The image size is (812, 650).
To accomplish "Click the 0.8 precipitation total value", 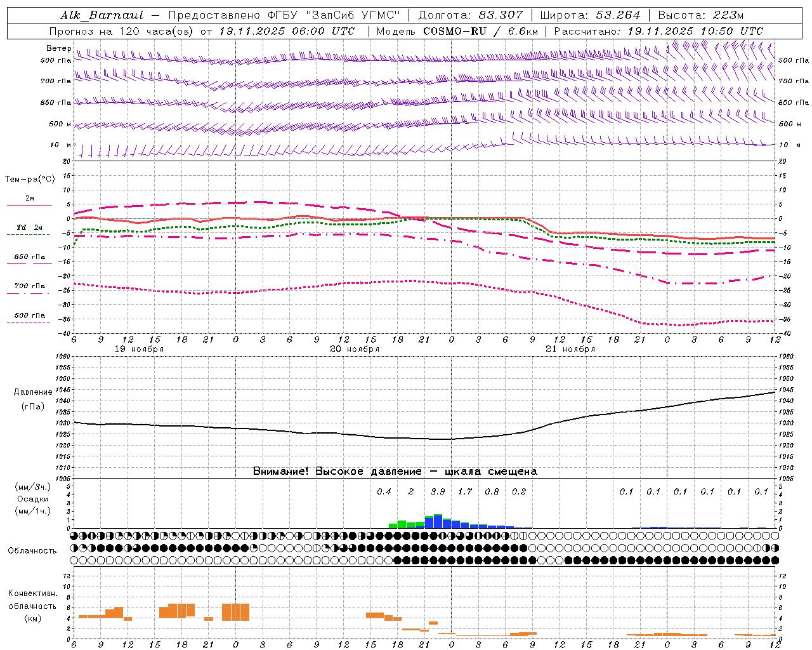I will click(x=492, y=492).
